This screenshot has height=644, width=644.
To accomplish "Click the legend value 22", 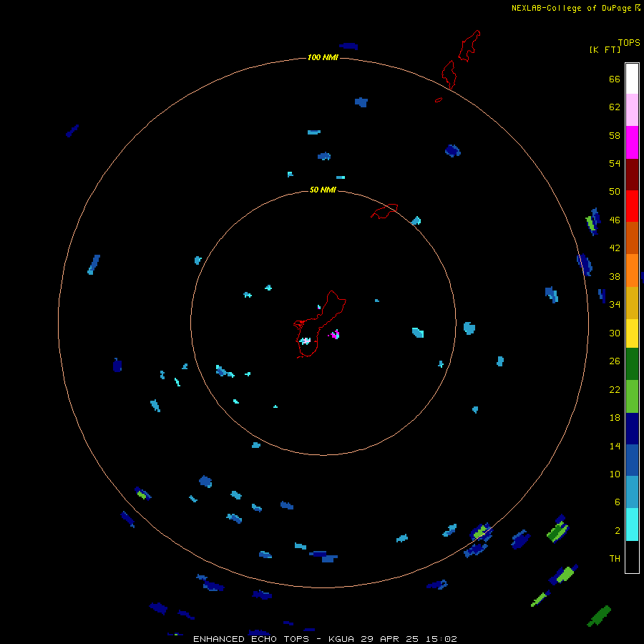I will click(x=615, y=390).
